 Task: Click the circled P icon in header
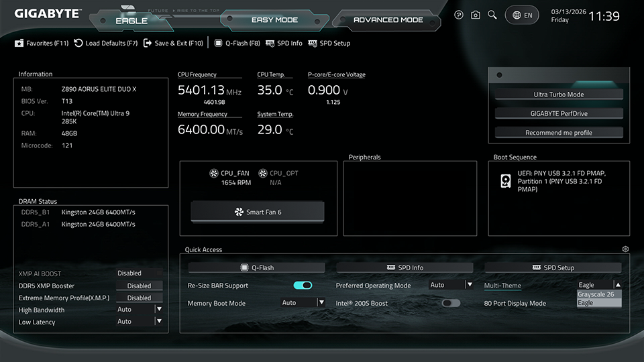pos(459,15)
